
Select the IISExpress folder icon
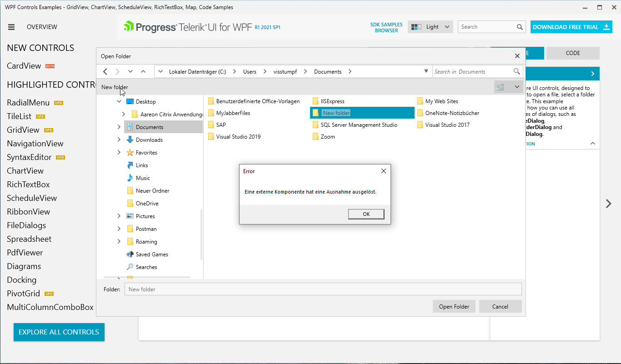(x=316, y=101)
